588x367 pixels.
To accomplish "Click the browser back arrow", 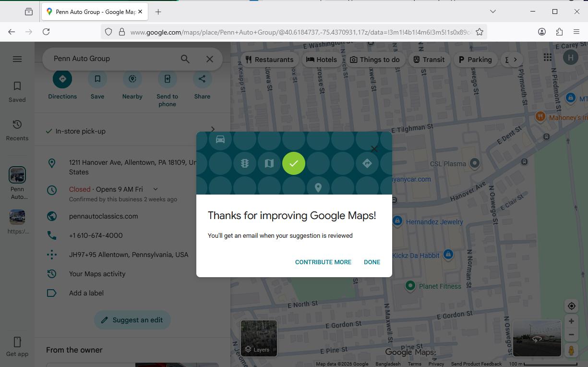I will 12,32.
